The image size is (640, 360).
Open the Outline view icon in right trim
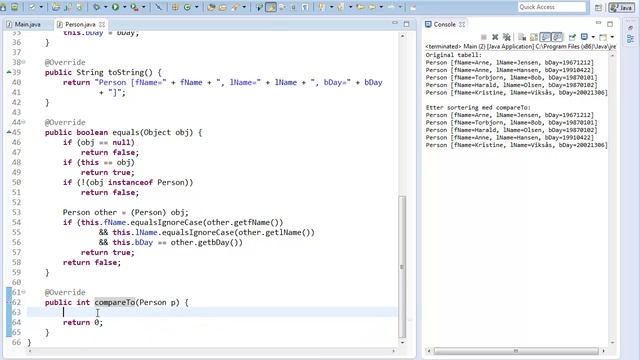tap(630, 39)
